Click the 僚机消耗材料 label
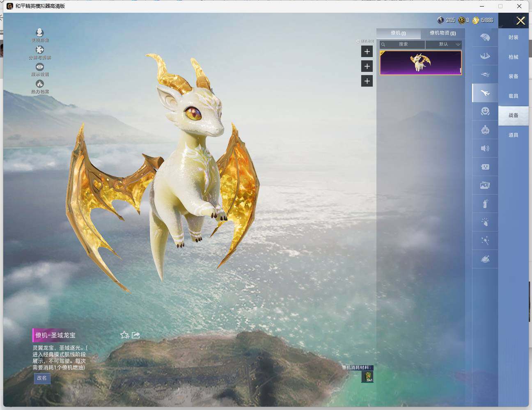532x410 pixels. [357, 367]
